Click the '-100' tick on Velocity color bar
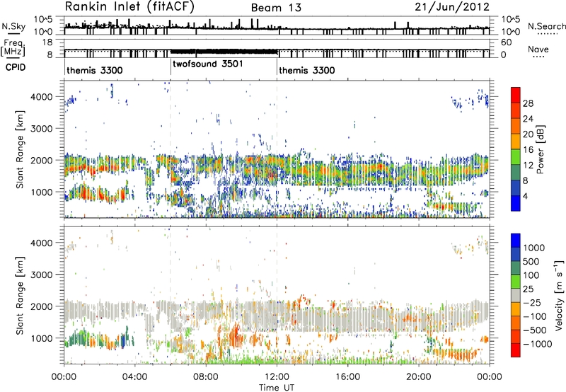Screen dimensions: 566x392 tap(535, 316)
